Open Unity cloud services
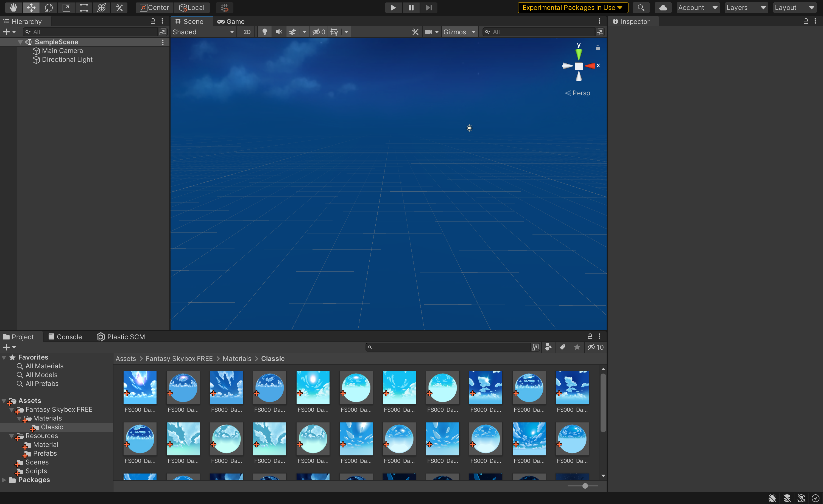 point(663,7)
